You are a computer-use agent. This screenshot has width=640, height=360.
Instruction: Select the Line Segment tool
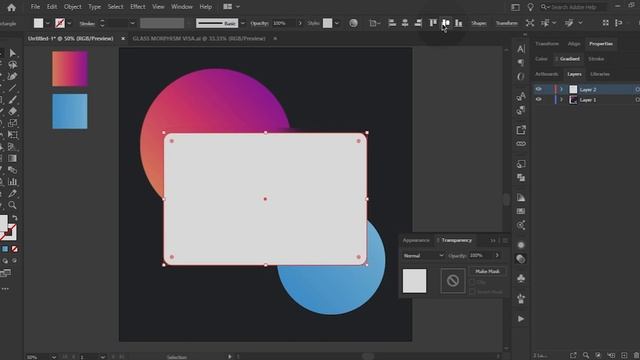click(12, 88)
